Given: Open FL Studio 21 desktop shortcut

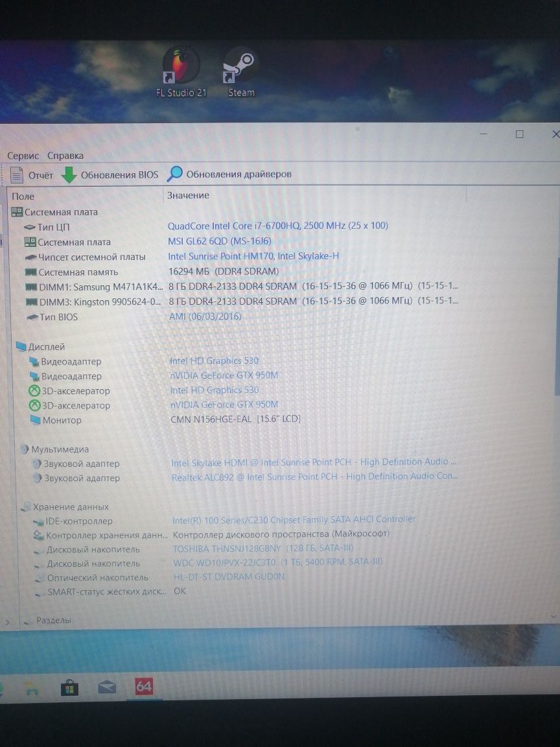Looking at the screenshot, I should (x=181, y=73).
